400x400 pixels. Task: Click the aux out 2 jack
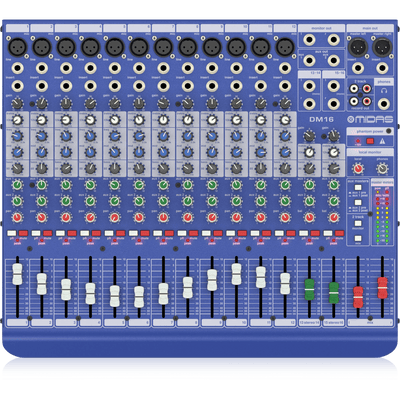(x=334, y=60)
